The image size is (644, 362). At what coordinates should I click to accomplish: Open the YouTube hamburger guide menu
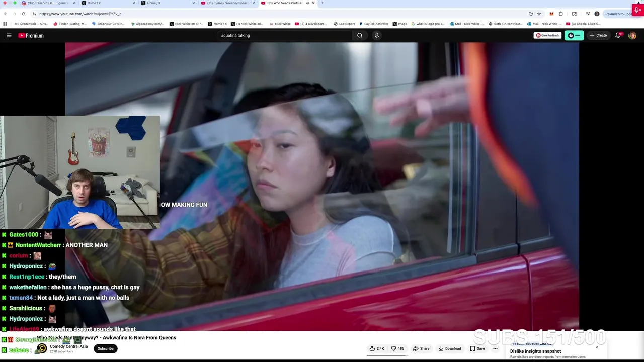point(9,35)
